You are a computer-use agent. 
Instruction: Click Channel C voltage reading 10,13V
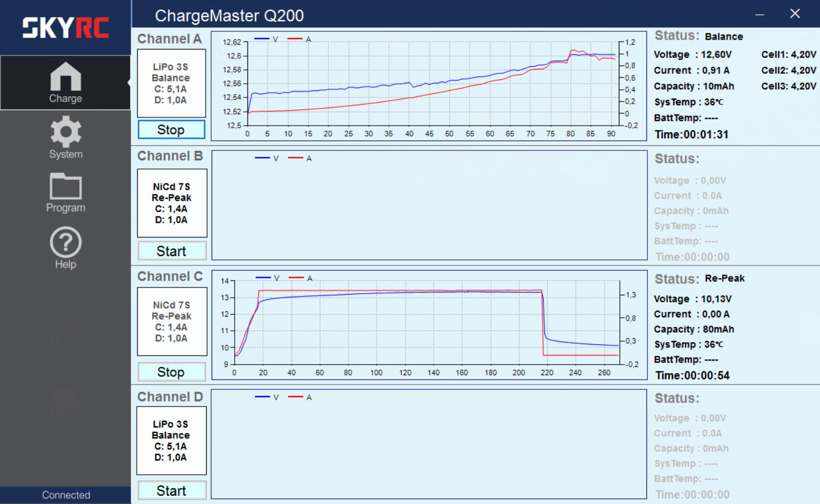click(x=716, y=299)
